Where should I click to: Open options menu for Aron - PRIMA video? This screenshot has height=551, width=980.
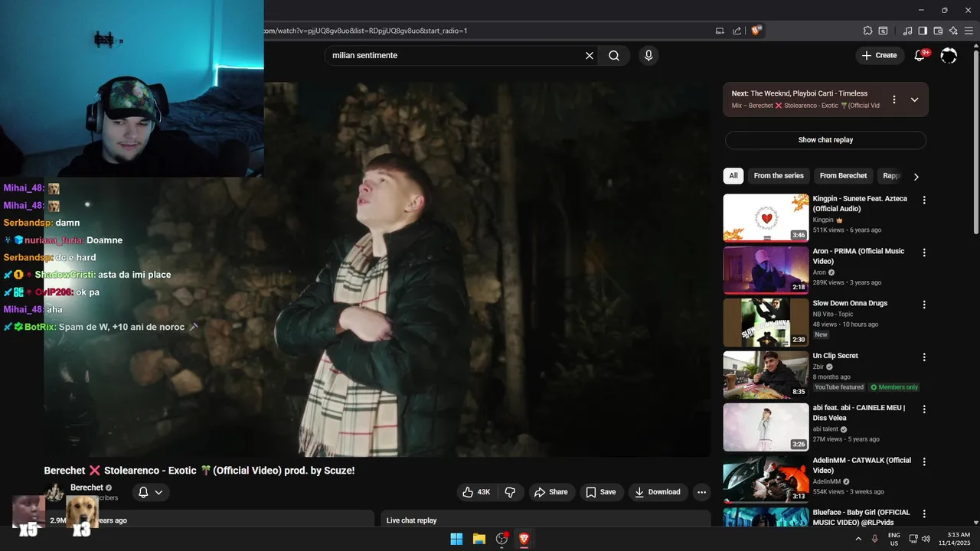pyautogui.click(x=924, y=253)
